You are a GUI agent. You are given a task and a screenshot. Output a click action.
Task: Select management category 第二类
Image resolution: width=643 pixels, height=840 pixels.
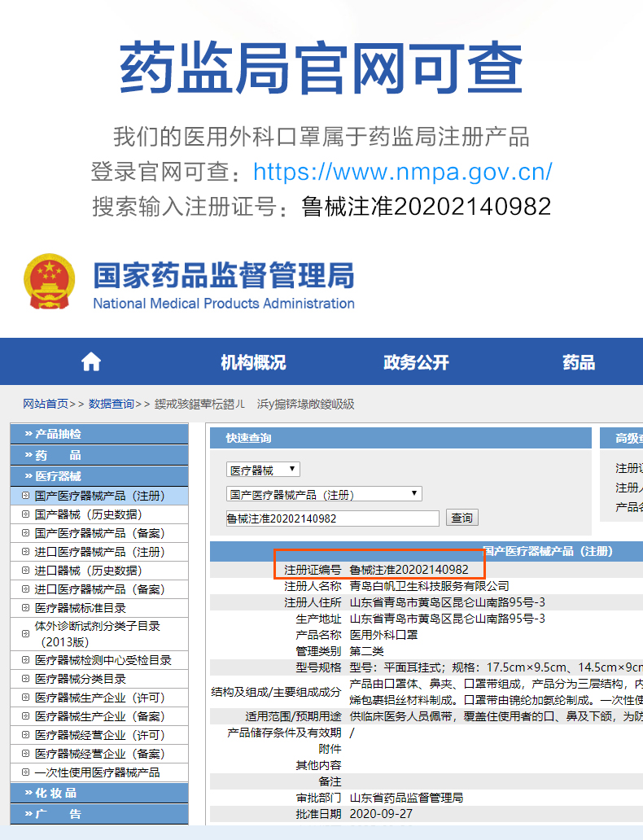366,651
